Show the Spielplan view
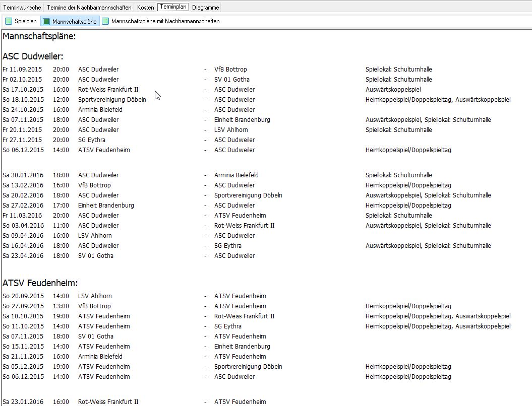Image resolution: width=532 pixels, height=406 pixels. pyautogui.click(x=25, y=21)
